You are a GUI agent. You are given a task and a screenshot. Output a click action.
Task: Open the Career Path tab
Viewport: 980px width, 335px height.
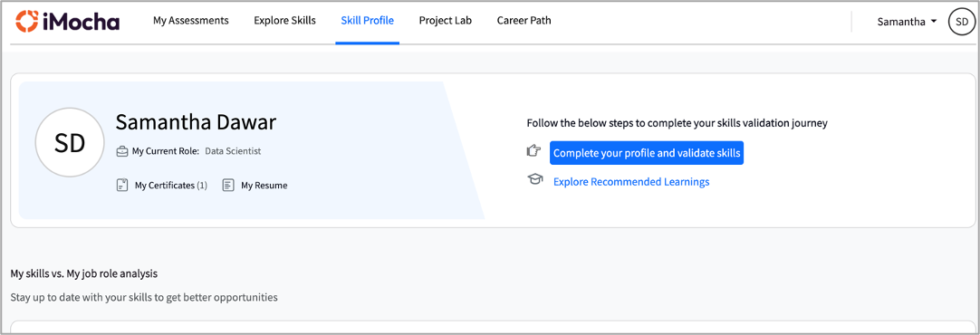click(524, 21)
